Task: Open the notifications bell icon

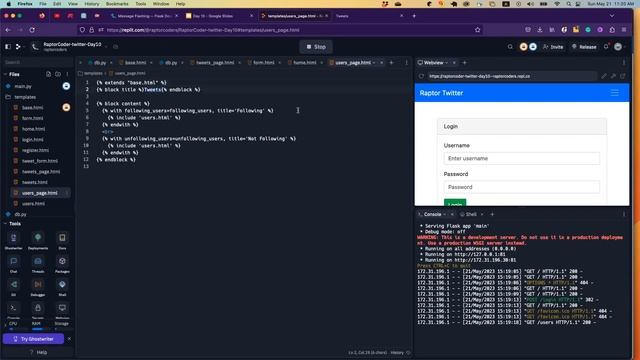Action: (606, 47)
